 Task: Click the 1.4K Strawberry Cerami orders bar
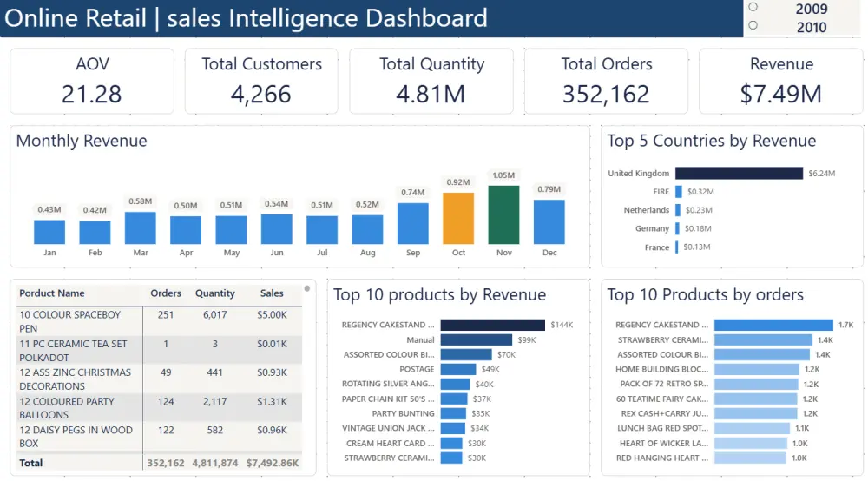763,339
